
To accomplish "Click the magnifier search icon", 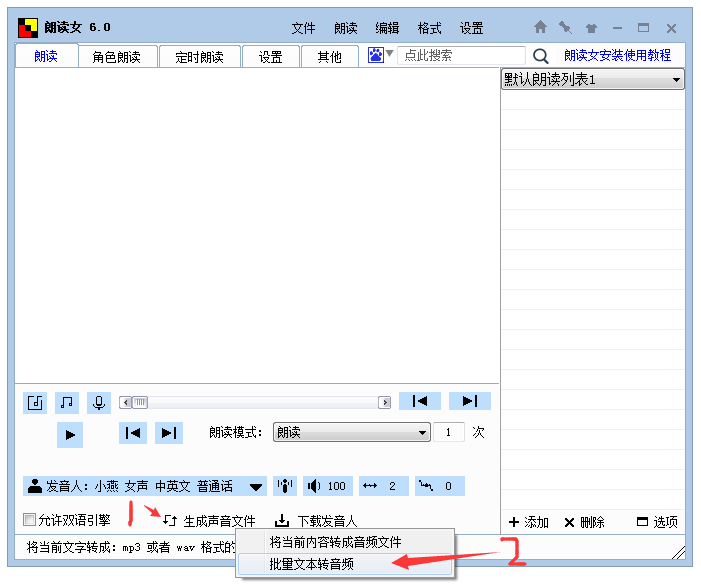I will point(541,56).
